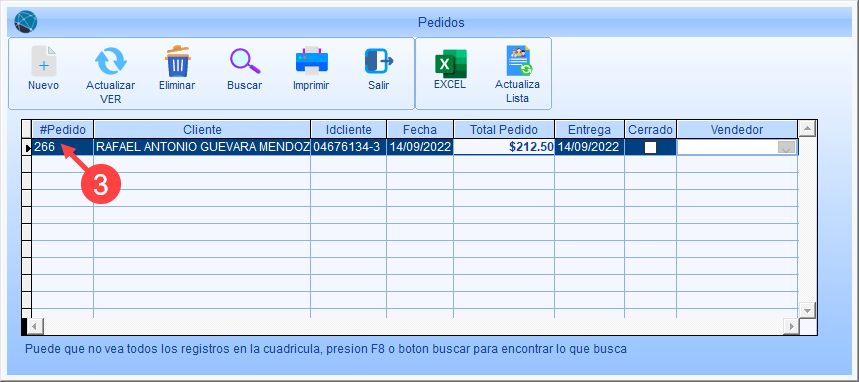
Task: Open Buscar magnifying glass search
Action: [x=244, y=61]
